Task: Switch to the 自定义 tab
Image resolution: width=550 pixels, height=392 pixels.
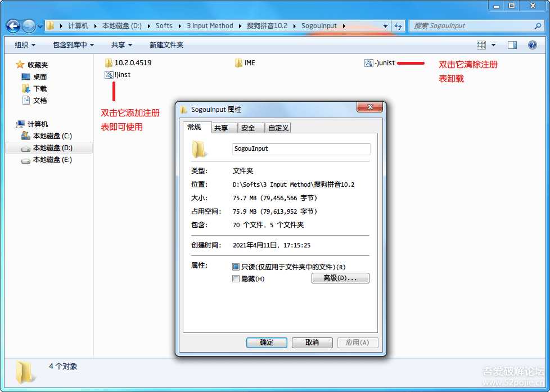Action: [x=277, y=128]
